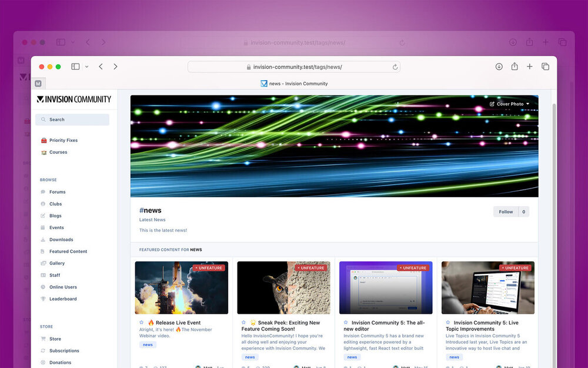The image size is (588, 368).
Task: Go to Online Users page
Action: click(x=63, y=287)
